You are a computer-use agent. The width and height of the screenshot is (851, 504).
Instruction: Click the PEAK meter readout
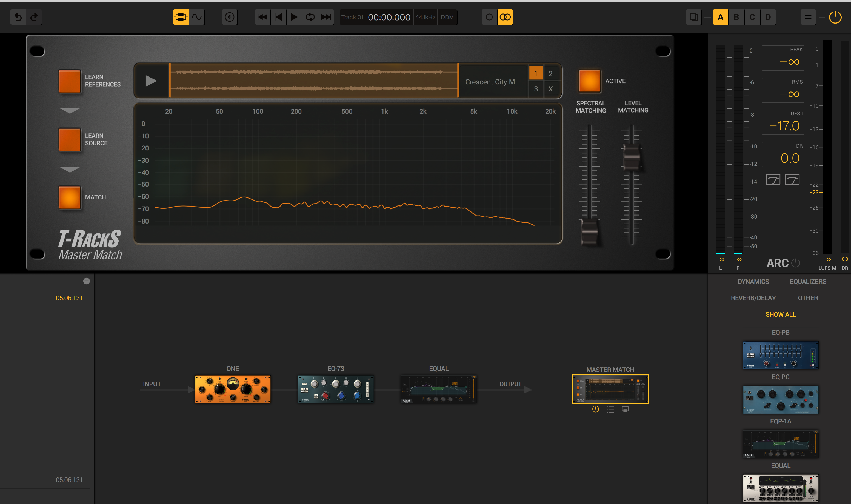pyautogui.click(x=783, y=58)
